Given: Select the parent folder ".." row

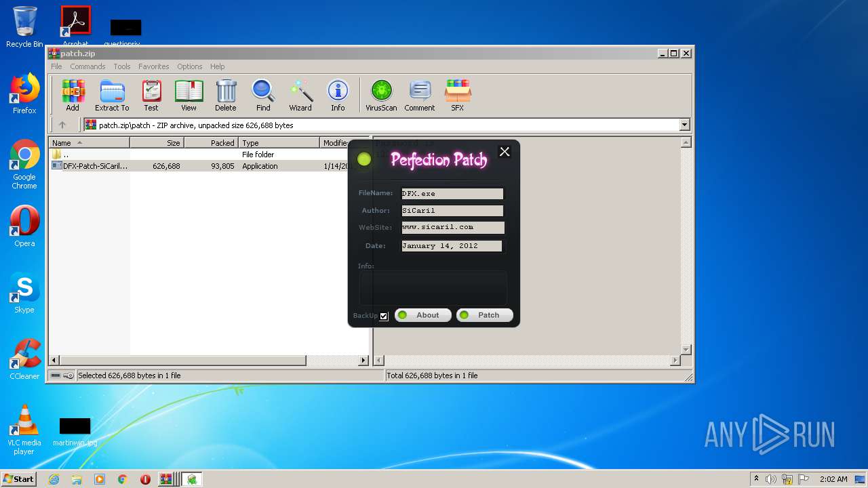Looking at the screenshot, I should pos(199,155).
